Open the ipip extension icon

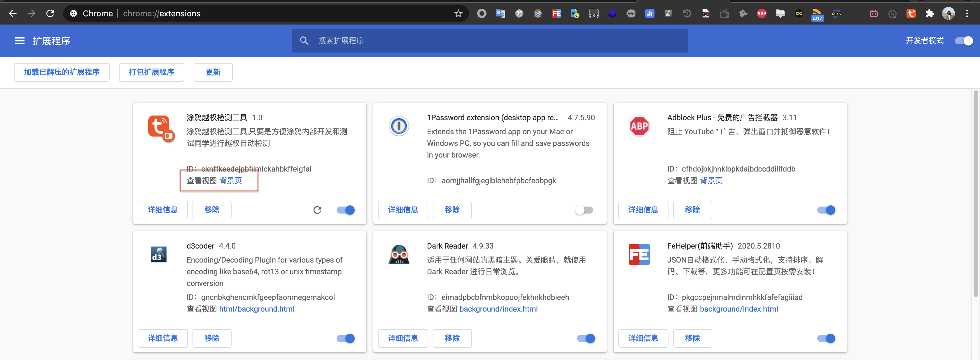(x=631, y=14)
